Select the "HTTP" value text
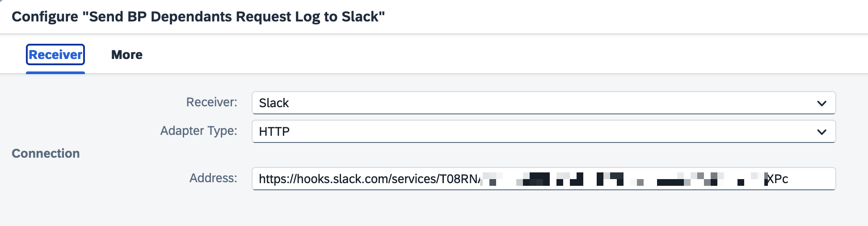The width and height of the screenshot is (868, 226). [274, 132]
